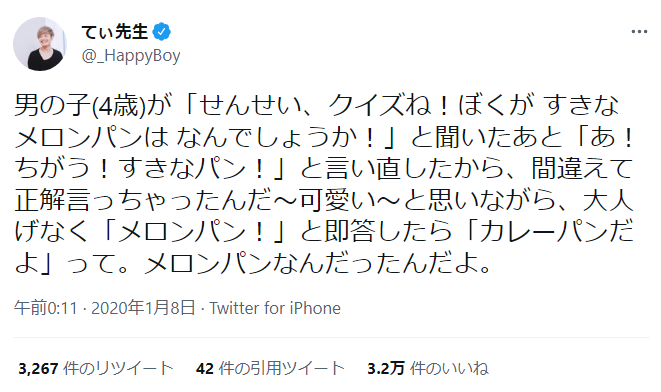Click the display name てぃ先生
This screenshot has width=661, height=392.
coord(115,32)
